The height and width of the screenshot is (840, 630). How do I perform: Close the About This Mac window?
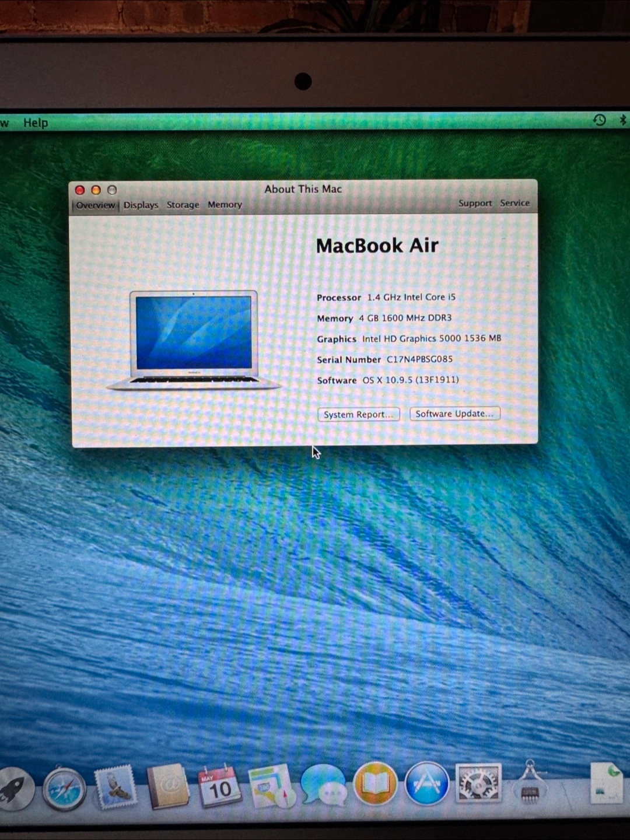(80, 190)
